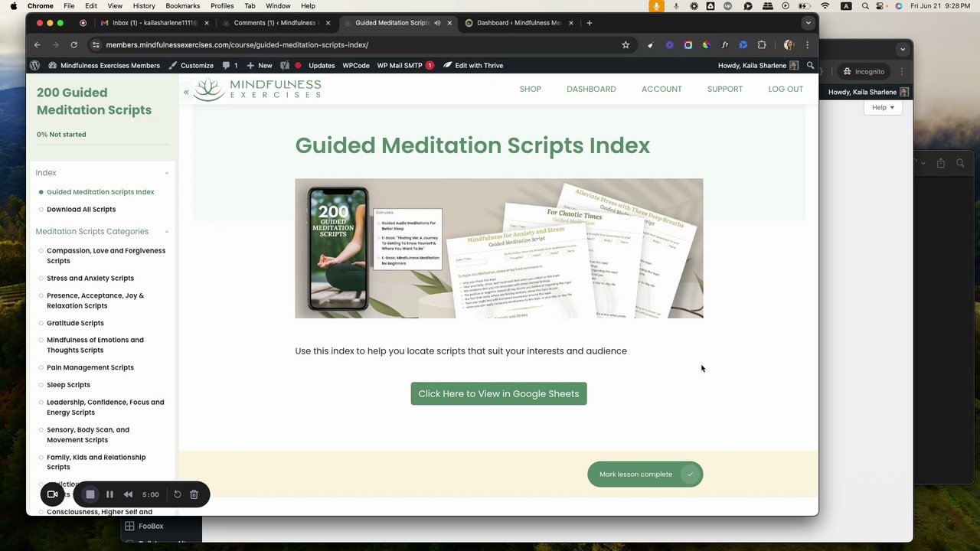Go to ACCOUNT in site navigation
This screenshot has height=551, width=980.
[661, 90]
